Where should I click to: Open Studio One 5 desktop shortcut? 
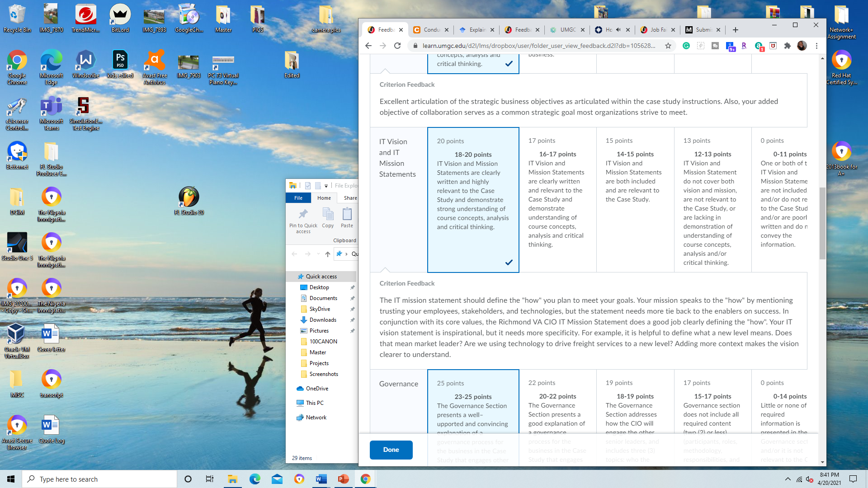click(17, 246)
